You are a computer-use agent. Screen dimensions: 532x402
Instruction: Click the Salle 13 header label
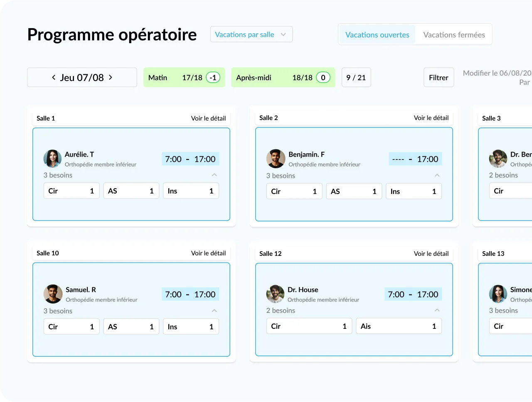(x=493, y=254)
